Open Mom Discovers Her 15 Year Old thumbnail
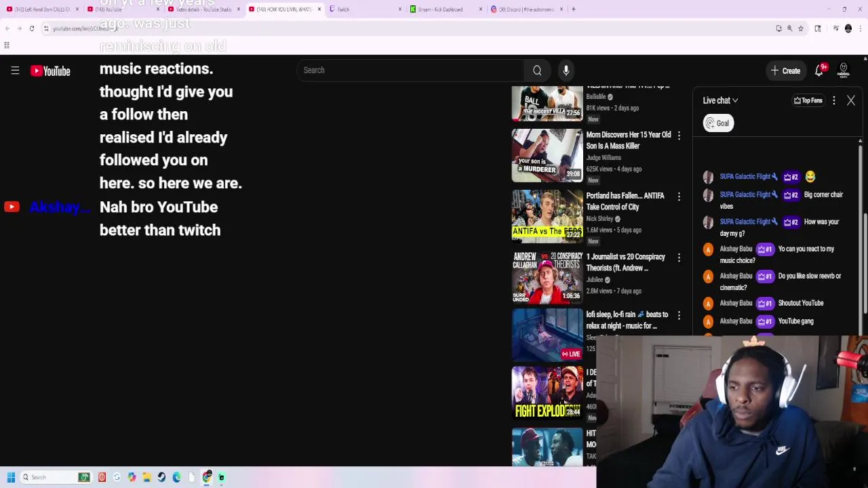The width and height of the screenshot is (868, 488). 547,156
